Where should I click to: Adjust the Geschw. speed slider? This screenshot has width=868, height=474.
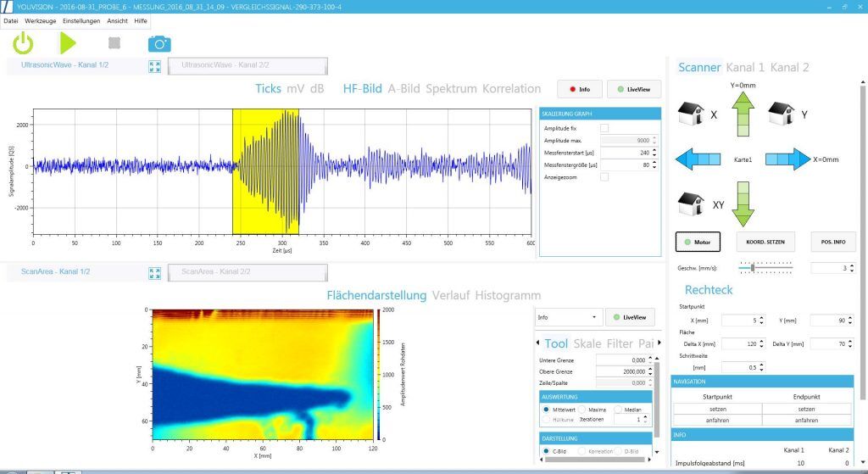[x=753, y=268]
